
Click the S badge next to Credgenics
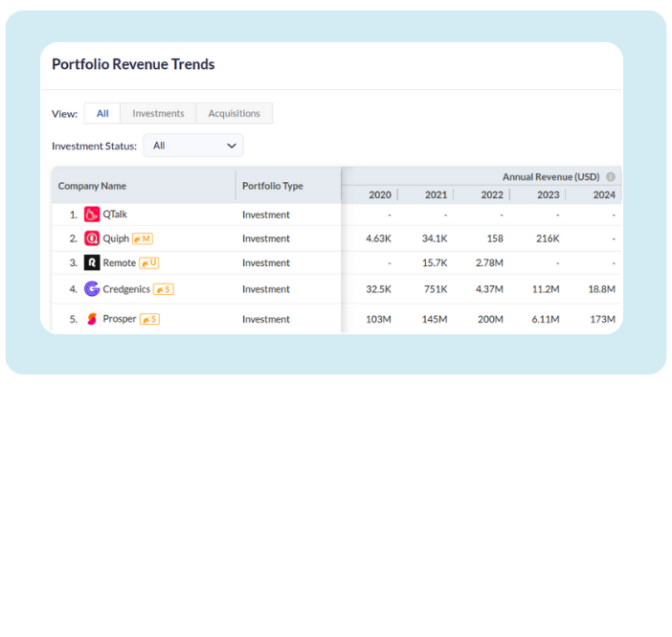tap(164, 289)
